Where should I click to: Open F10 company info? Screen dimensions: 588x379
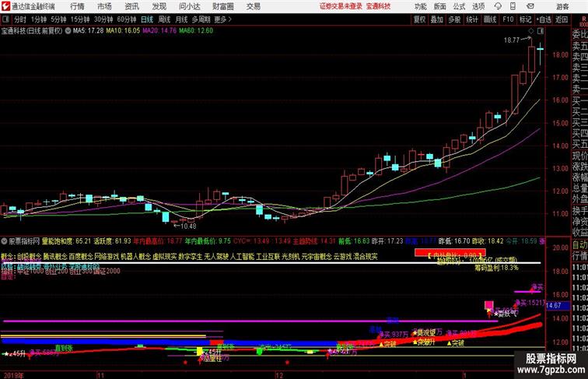(x=508, y=19)
